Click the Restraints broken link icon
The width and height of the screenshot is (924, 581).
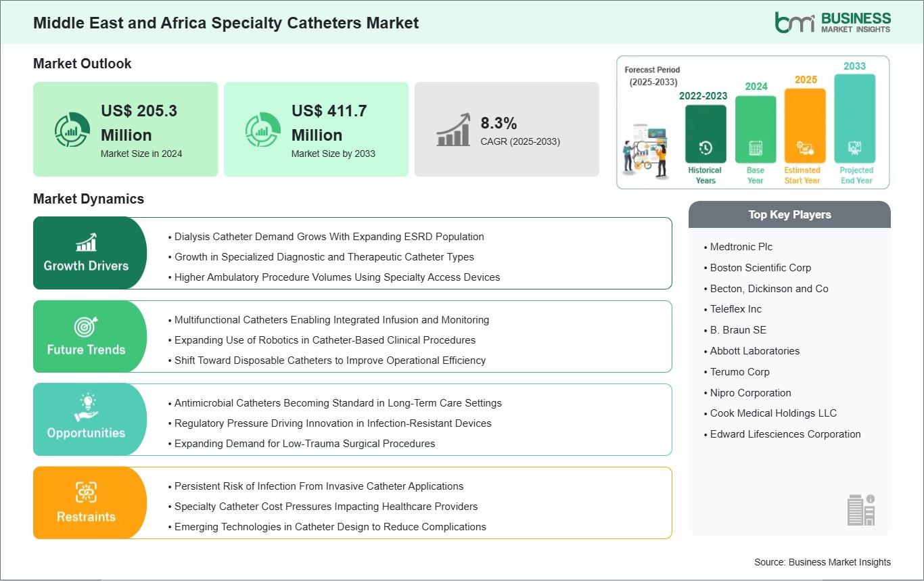(86, 492)
